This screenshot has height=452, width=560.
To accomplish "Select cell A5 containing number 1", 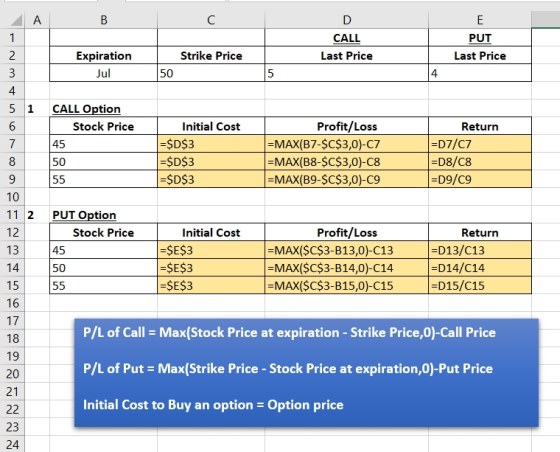I will pos(37,109).
